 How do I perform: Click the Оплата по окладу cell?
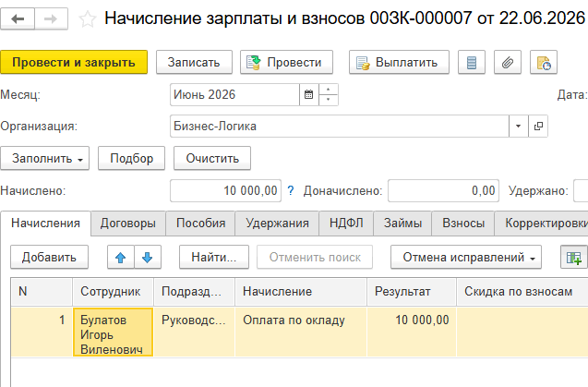301,332
